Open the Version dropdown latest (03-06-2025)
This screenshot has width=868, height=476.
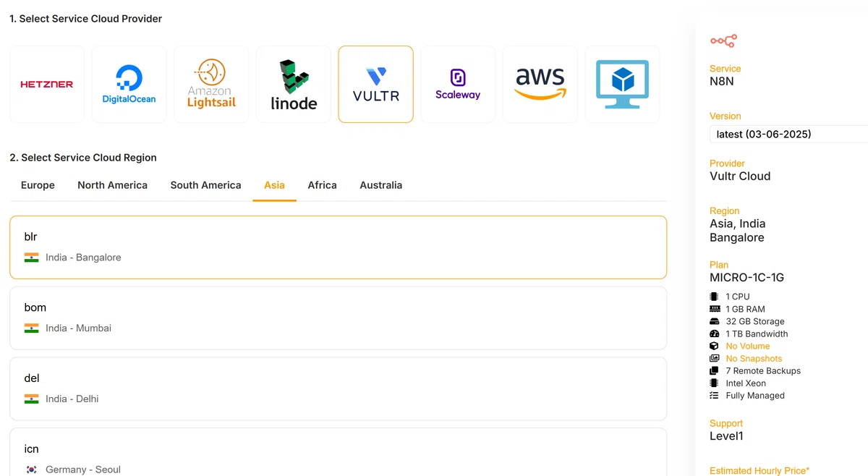(x=788, y=134)
